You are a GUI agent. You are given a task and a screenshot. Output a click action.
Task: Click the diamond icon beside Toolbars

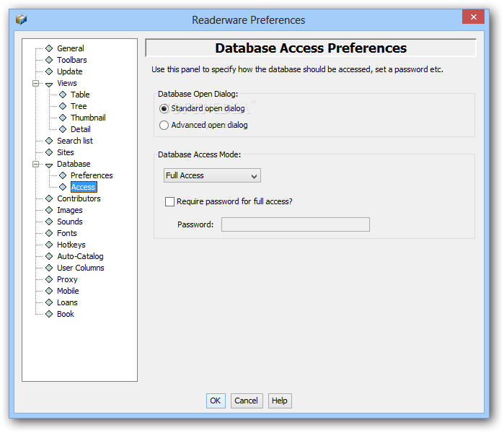pos(49,60)
